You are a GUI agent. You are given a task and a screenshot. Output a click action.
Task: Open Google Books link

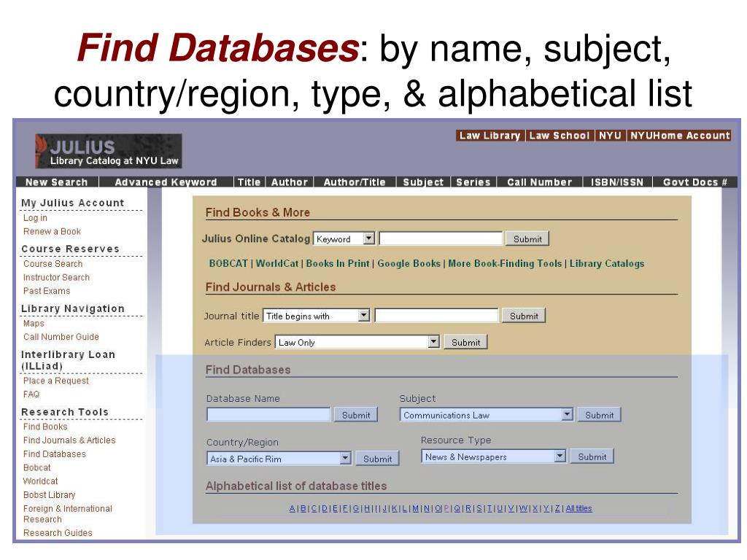[409, 263]
